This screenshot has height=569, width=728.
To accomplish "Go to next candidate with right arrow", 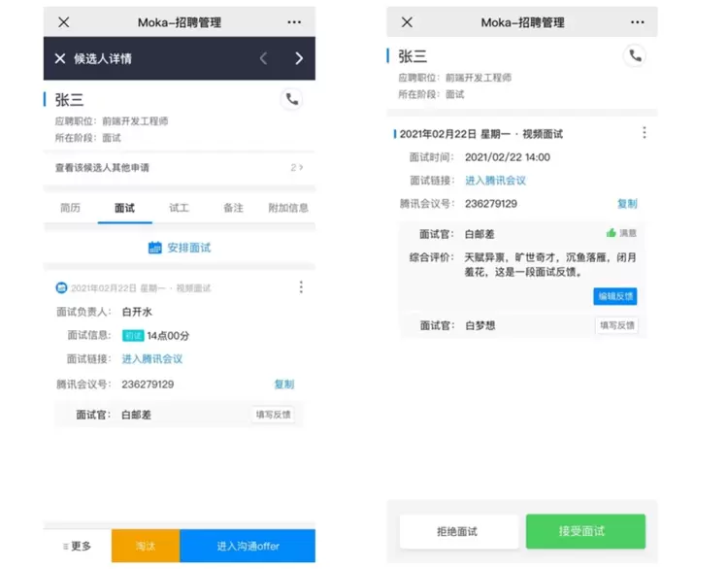I will [298, 58].
